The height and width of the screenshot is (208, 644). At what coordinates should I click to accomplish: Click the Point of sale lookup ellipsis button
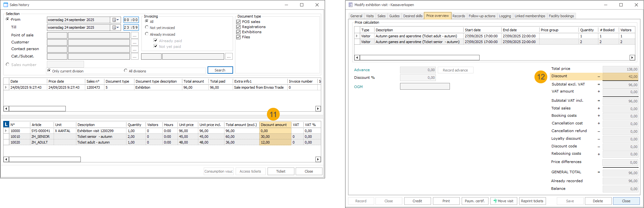[135, 35]
